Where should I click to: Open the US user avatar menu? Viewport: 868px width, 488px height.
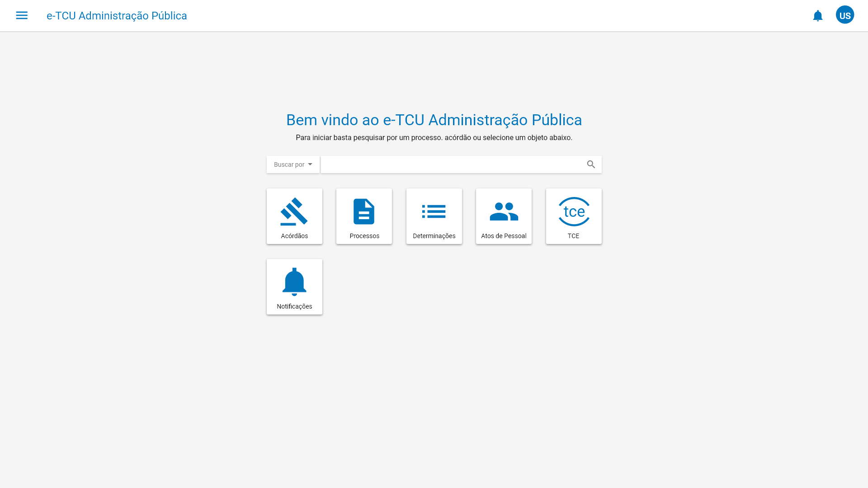click(x=844, y=15)
